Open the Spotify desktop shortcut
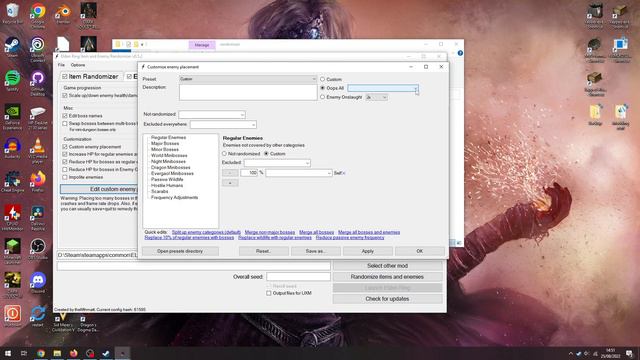This screenshot has height=360, width=640. (13, 80)
